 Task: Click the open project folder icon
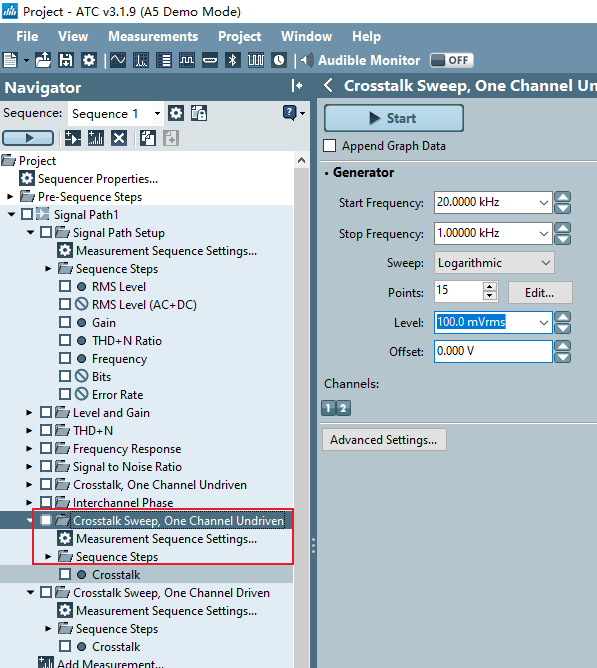(x=43, y=60)
